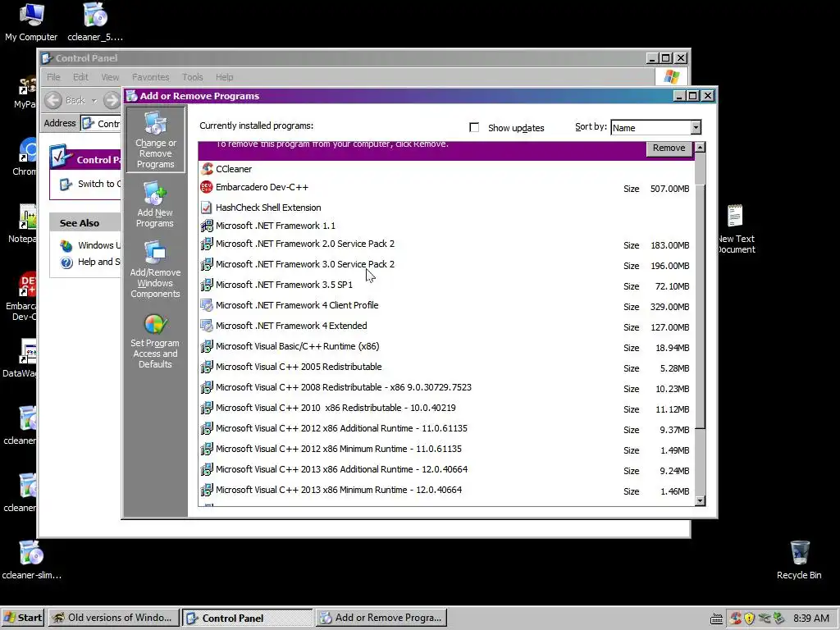Click the ccleaner_5 installer icon at the top of the desktop
The width and height of the screenshot is (840, 630).
point(95,15)
